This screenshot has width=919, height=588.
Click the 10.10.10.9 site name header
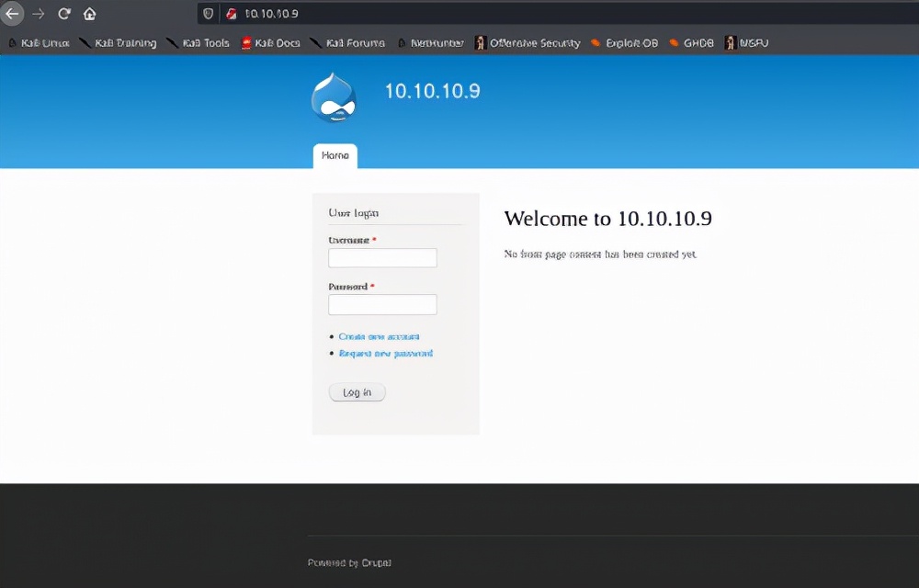433,91
